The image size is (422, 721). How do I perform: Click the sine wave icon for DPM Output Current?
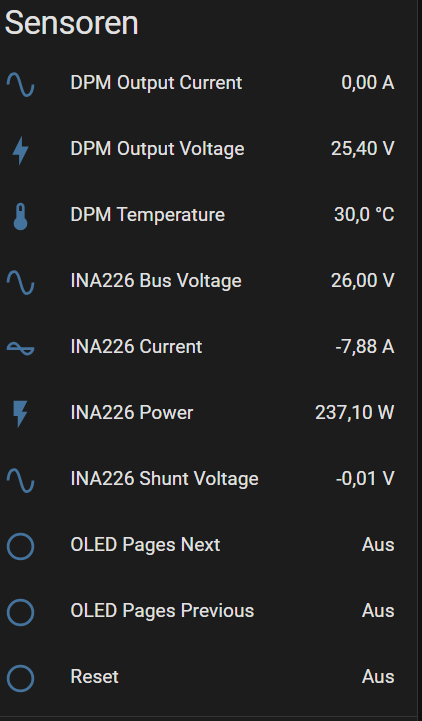pyautogui.click(x=20, y=83)
